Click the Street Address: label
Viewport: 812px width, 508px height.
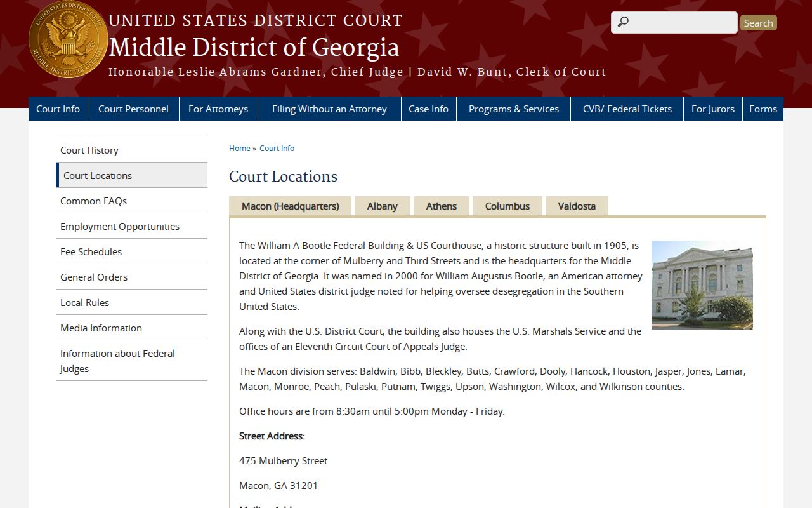pyautogui.click(x=272, y=436)
